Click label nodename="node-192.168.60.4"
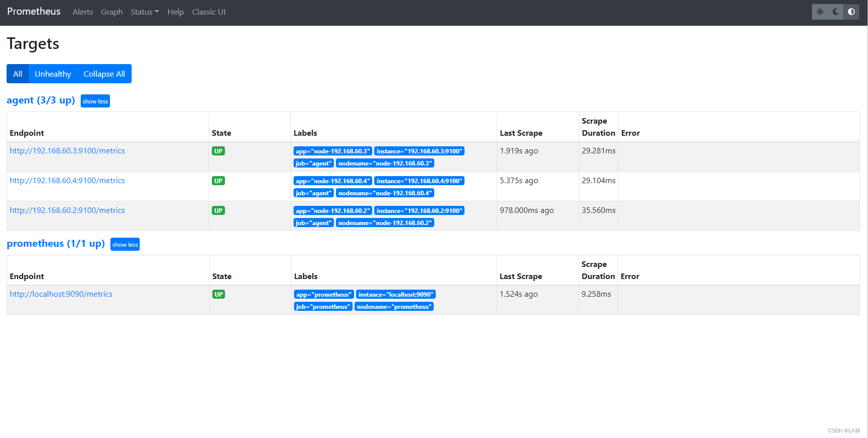This screenshot has width=868, height=438. [x=385, y=193]
